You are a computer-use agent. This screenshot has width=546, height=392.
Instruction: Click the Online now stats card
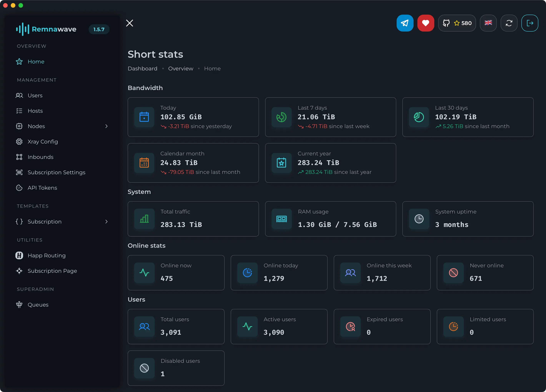(176, 273)
